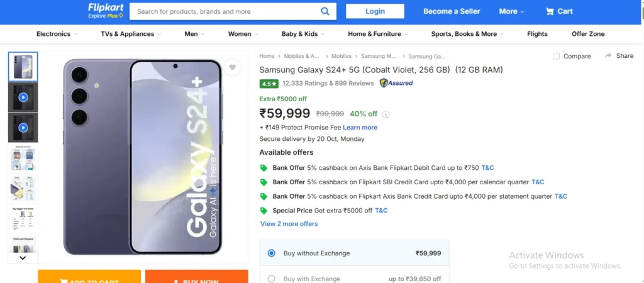The width and height of the screenshot is (644, 283).
Task: Open the Offer Zone menu item
Action: point(588,34)
